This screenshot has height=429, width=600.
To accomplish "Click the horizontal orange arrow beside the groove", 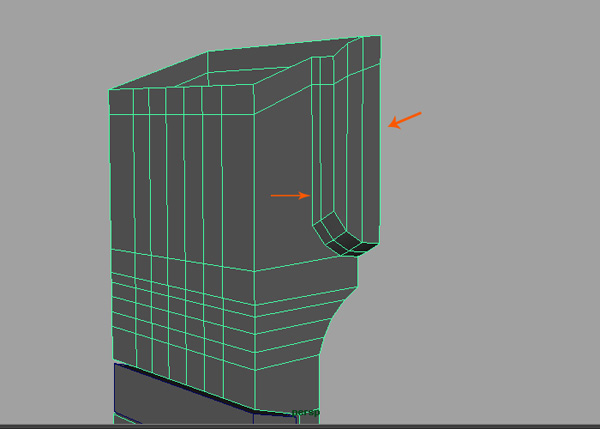I will coord(290,196).
